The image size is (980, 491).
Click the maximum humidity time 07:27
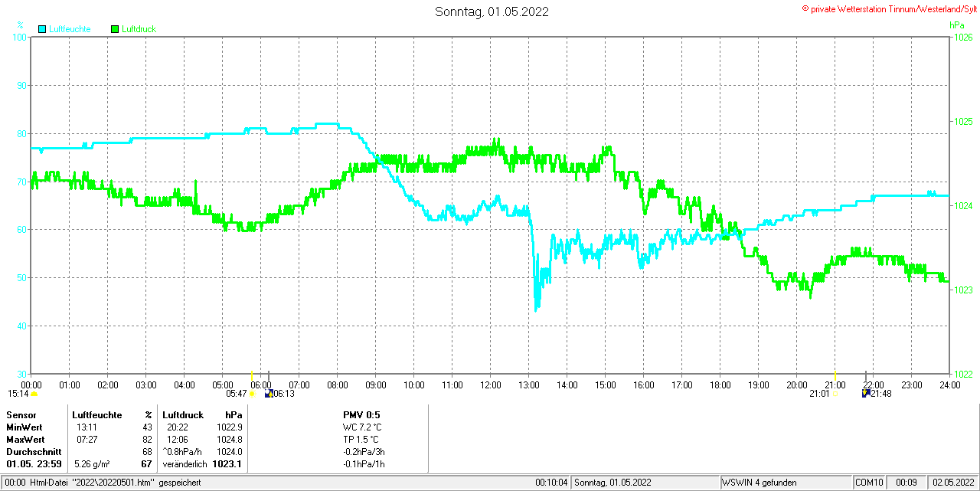point(87,440)
